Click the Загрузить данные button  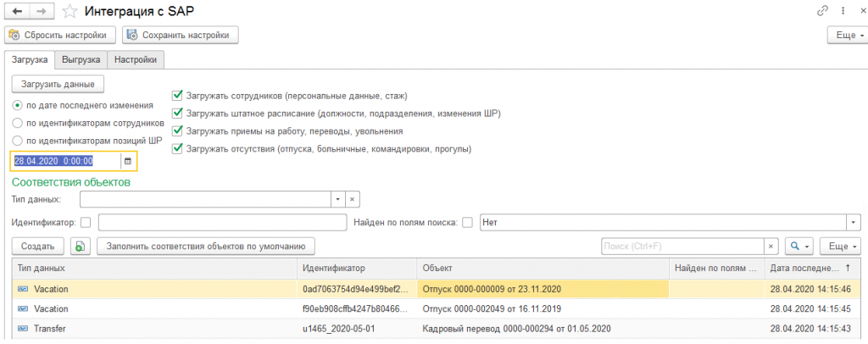pyautogui.click(x=58, y=84)
